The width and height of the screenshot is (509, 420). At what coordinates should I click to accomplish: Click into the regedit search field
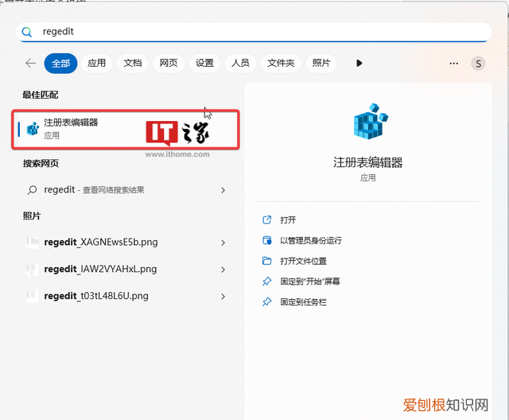tap(254, 32)
